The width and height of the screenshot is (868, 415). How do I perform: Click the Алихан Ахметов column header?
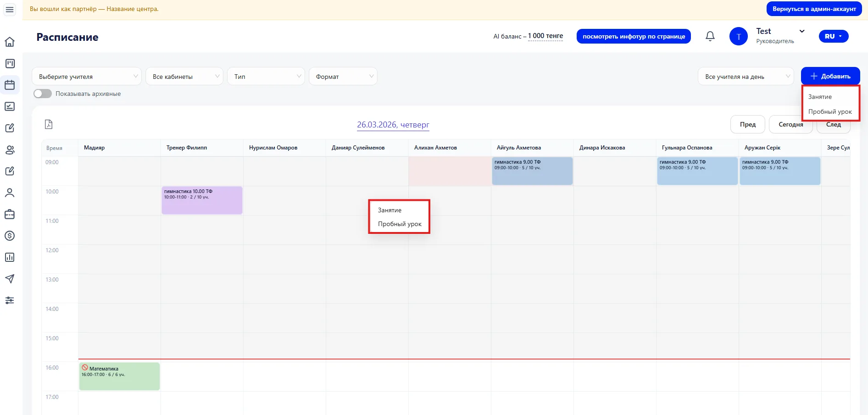(450, 148)
